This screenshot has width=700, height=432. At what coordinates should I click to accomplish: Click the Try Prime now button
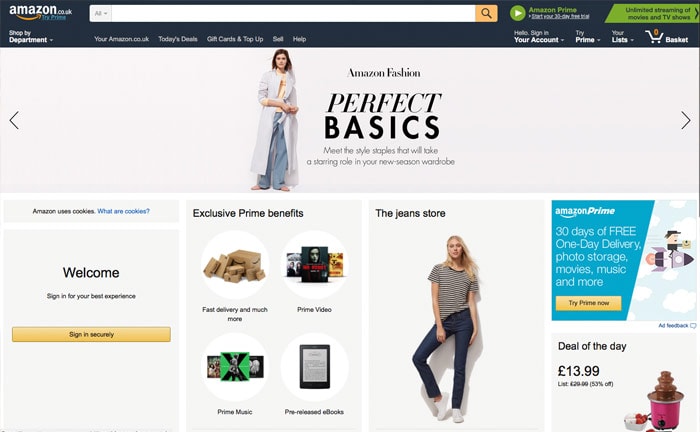point(588,303)
